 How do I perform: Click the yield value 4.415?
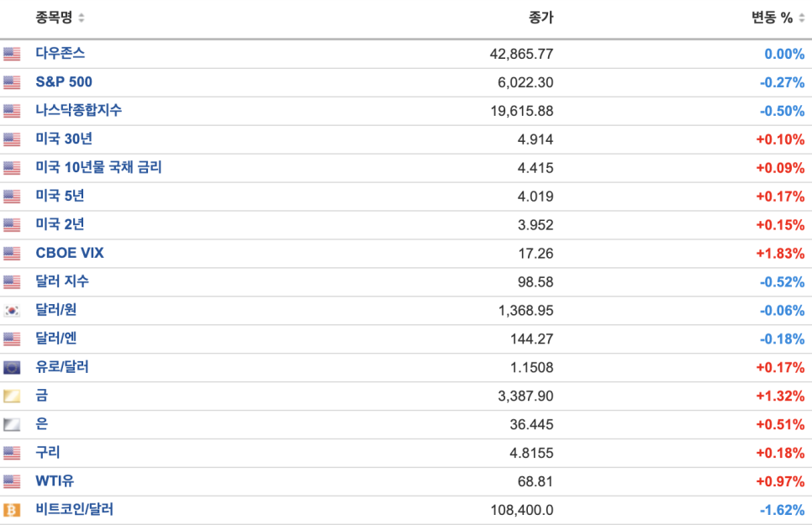click(x=535, y=168)
